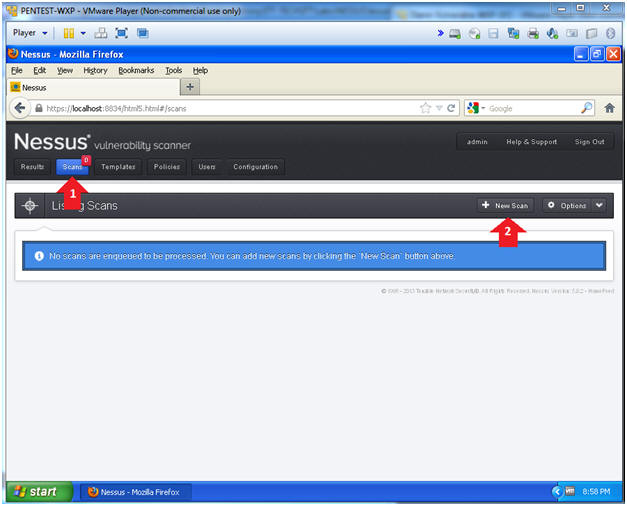
Task: Select Nessus - Mozilla Firefox taskbar item
Action: tap(136, 492)
